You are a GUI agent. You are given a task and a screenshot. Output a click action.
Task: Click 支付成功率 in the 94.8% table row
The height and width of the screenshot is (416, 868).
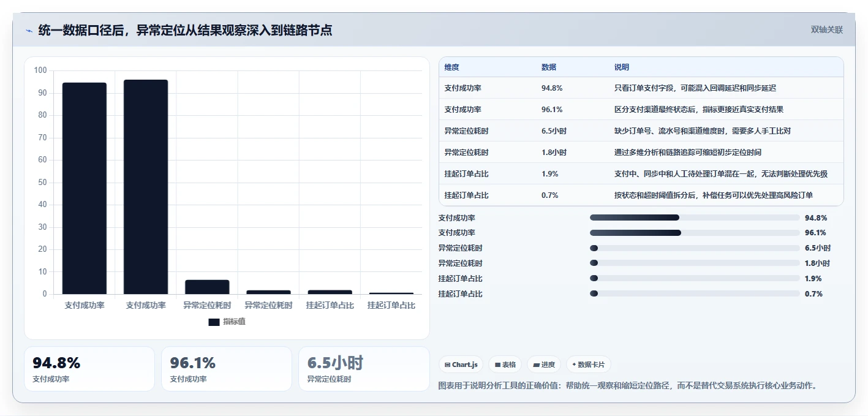tap(463, 88)
